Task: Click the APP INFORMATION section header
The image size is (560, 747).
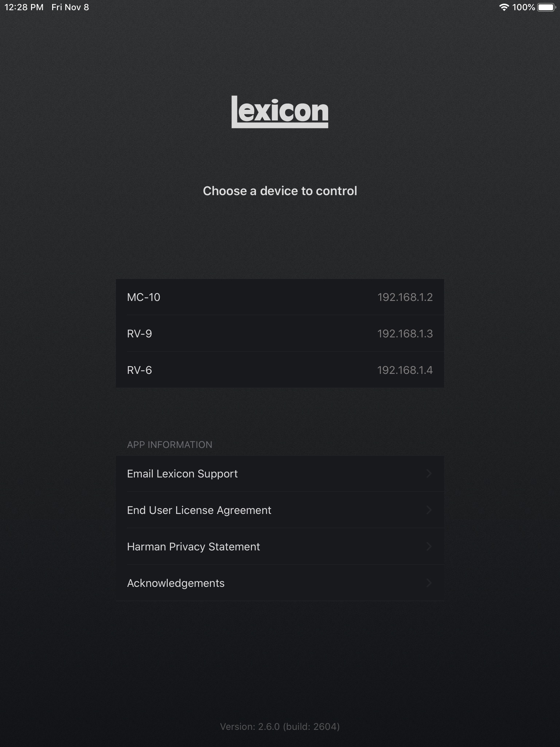Action: (x=170, y=445)
